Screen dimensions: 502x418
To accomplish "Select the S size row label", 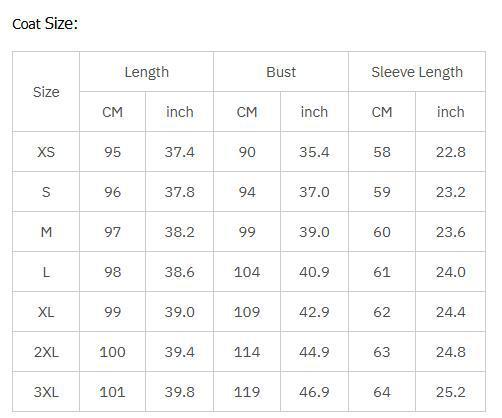I will click(46, 192).
